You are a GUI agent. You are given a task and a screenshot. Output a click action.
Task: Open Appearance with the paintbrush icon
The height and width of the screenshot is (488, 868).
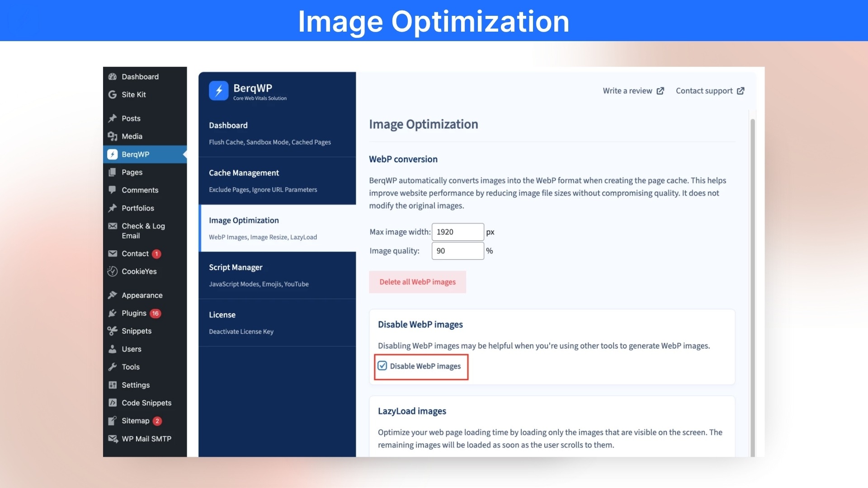point(112,295)
